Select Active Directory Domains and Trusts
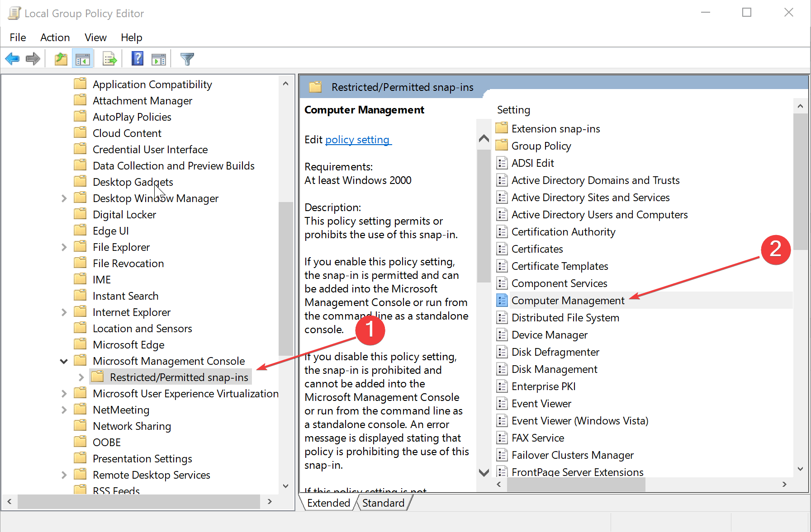This screenshot has width=811, height=532. 595,180
